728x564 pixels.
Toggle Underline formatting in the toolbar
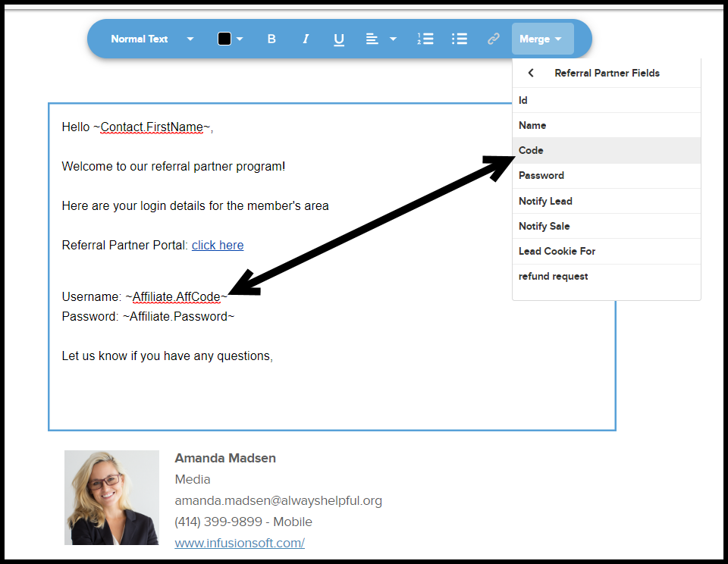tap(339, 39)
